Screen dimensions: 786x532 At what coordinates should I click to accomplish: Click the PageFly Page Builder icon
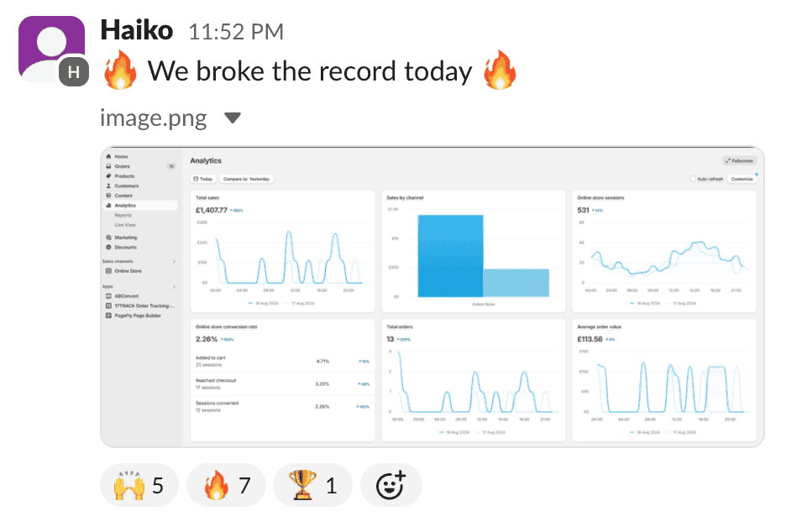tap(109, 316)
